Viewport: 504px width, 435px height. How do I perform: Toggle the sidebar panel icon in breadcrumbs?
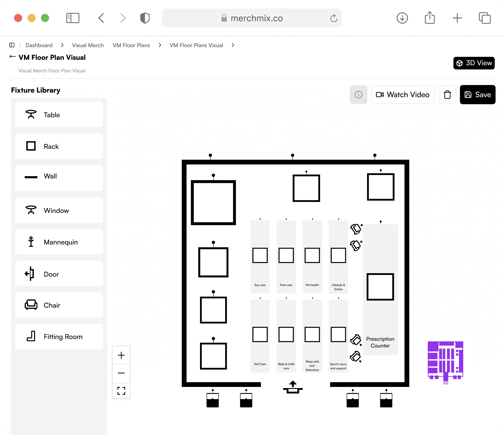(x=12, y=45)
